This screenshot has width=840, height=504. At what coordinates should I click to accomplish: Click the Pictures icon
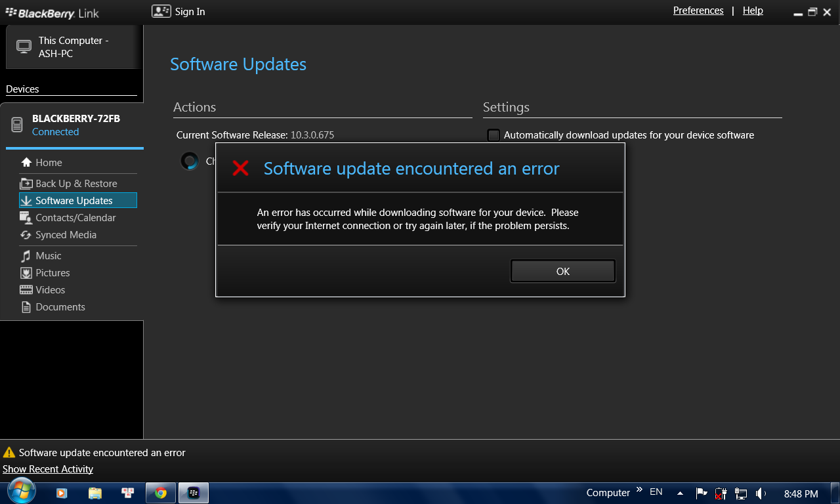(26, 273)
